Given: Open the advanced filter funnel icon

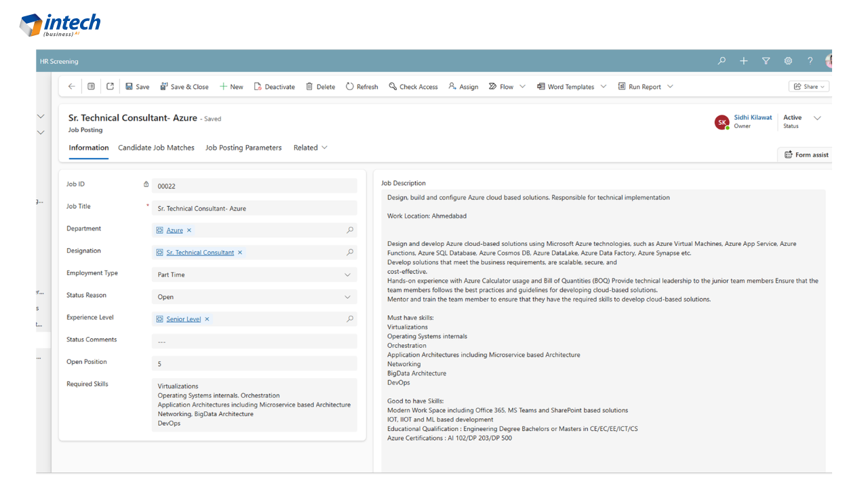Looking at the screenshot, I should (766, 61).
